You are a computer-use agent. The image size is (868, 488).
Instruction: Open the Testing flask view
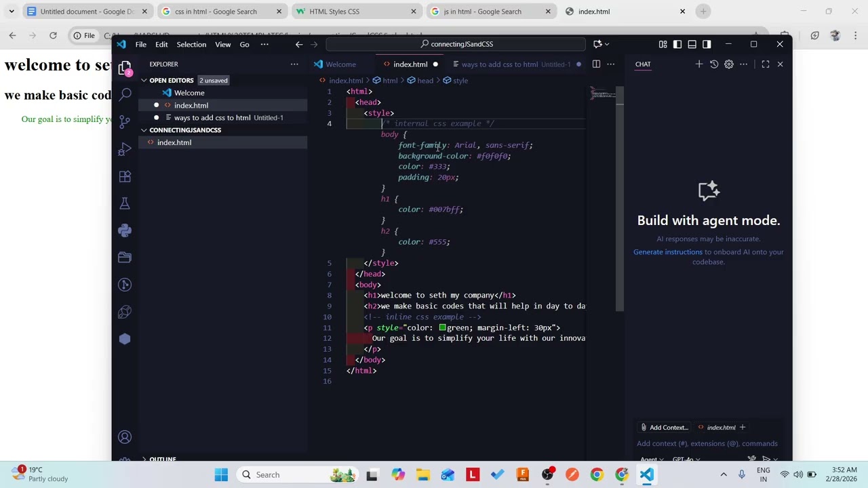point(125,203)
